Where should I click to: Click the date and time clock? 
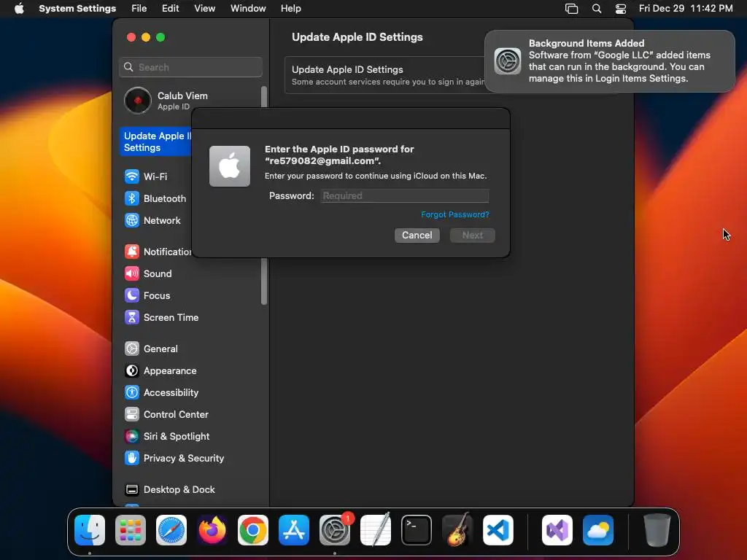coord(686,9)
